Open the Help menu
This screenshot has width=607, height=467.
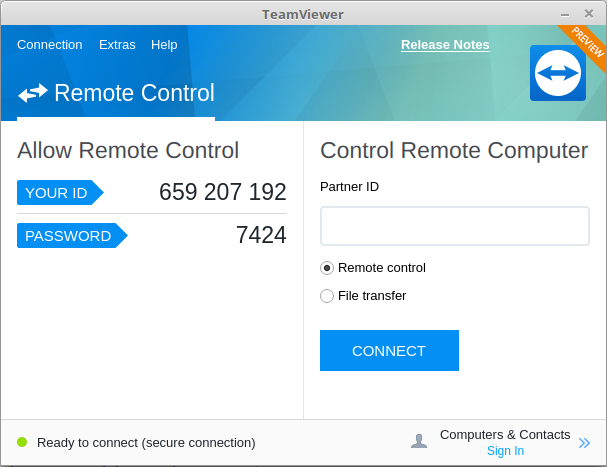click(x=164, y=45)
